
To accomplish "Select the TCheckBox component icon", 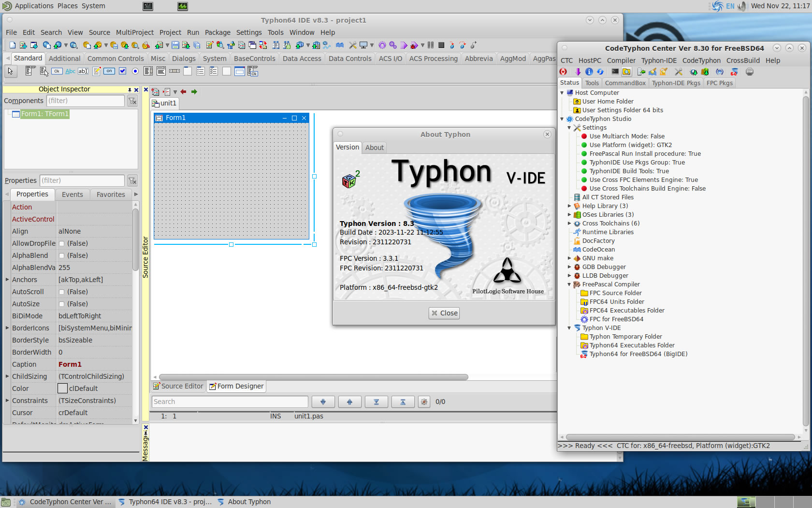I will pos(122,71).
